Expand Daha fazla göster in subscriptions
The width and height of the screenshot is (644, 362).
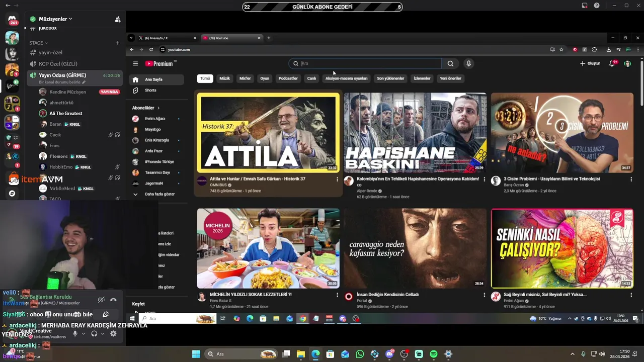pos(156,194)
